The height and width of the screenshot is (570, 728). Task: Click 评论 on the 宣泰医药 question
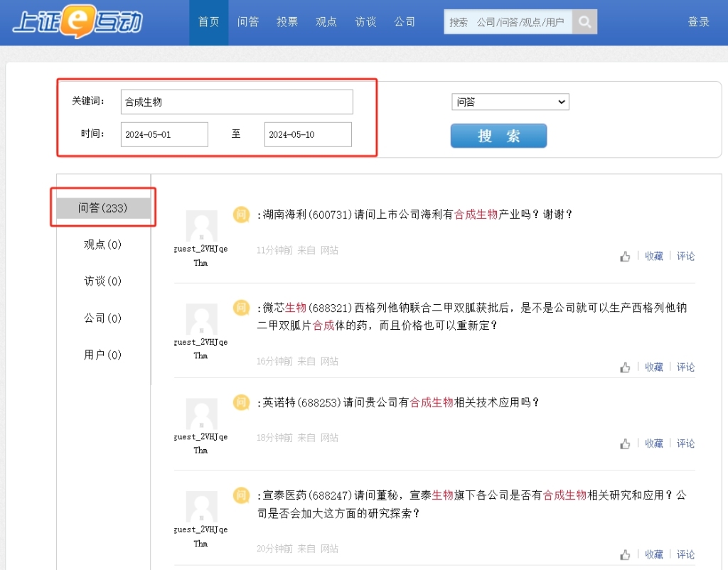[685, 554]
